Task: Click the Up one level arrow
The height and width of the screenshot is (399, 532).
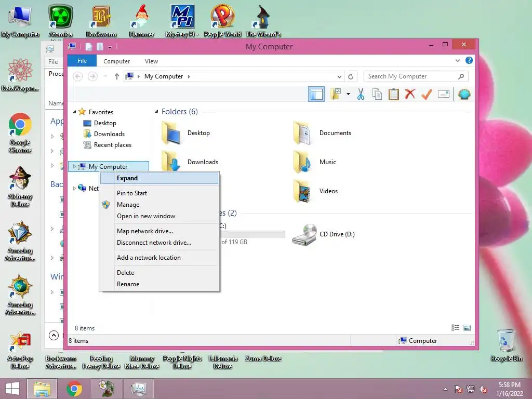Action: click(x=117, y=76)
